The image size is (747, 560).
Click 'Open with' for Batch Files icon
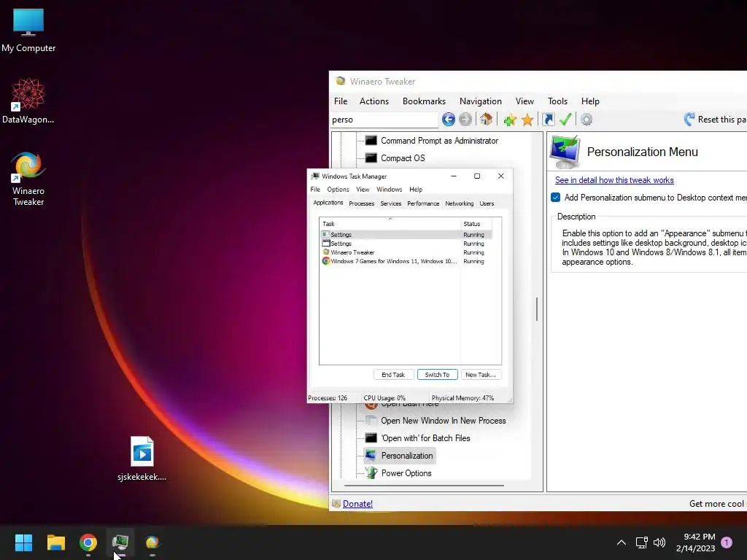371,438
